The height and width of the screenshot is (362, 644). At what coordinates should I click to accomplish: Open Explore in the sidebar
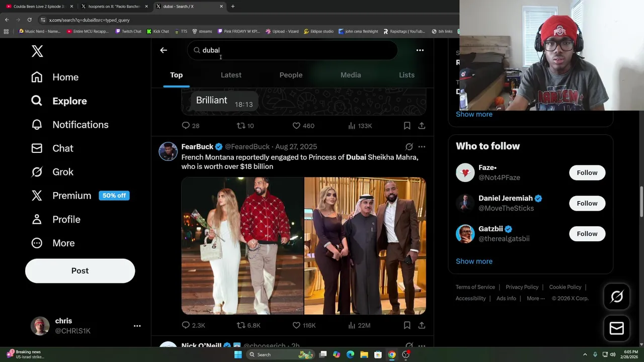59,101
